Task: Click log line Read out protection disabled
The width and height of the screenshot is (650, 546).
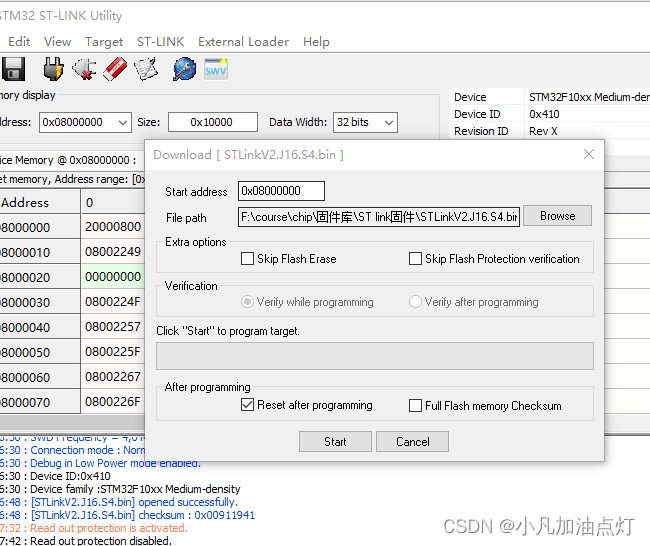Action: point(85,541)
